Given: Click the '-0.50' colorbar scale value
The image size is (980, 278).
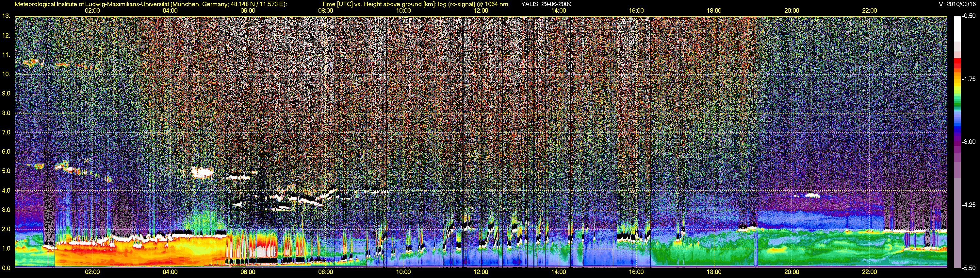Looking at the screenshot, I should 969,16.
